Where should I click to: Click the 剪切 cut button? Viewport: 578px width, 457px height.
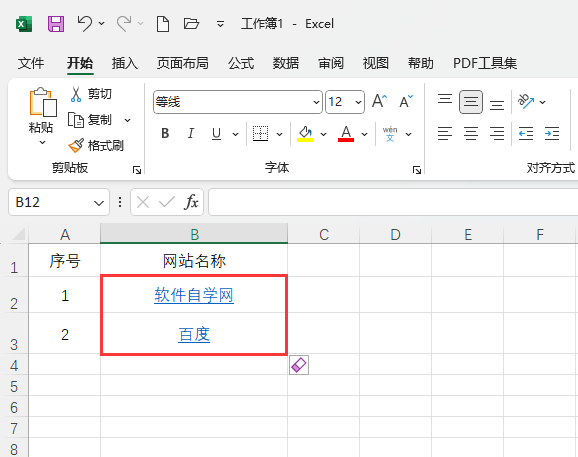pos(91,94)
